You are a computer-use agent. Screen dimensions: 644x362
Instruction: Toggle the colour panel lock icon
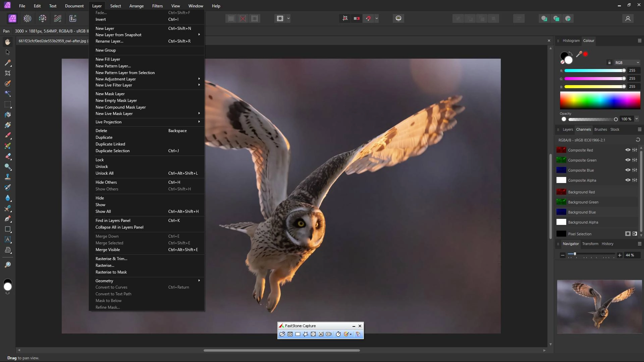point(609,63)
